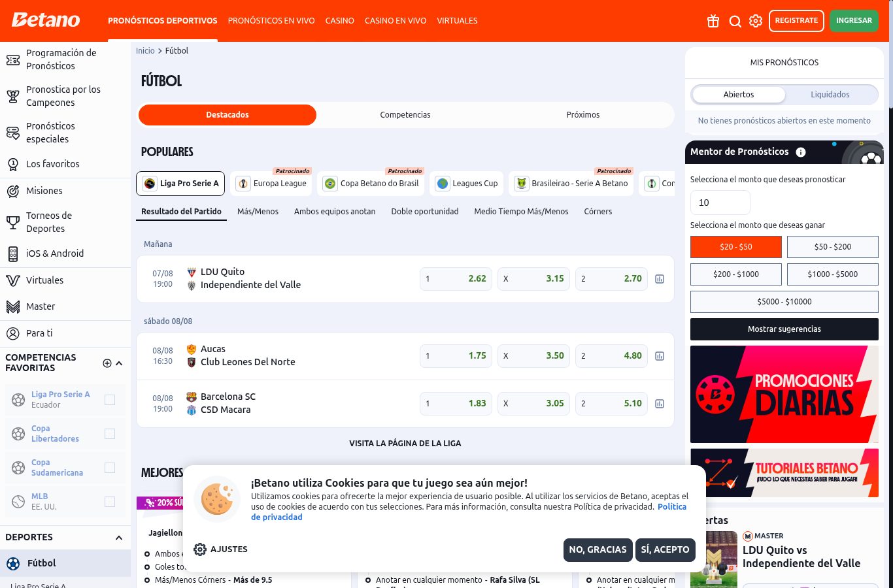Click the Misiones target icon
This screenshot has height=588, width=893.
(13, 191)
